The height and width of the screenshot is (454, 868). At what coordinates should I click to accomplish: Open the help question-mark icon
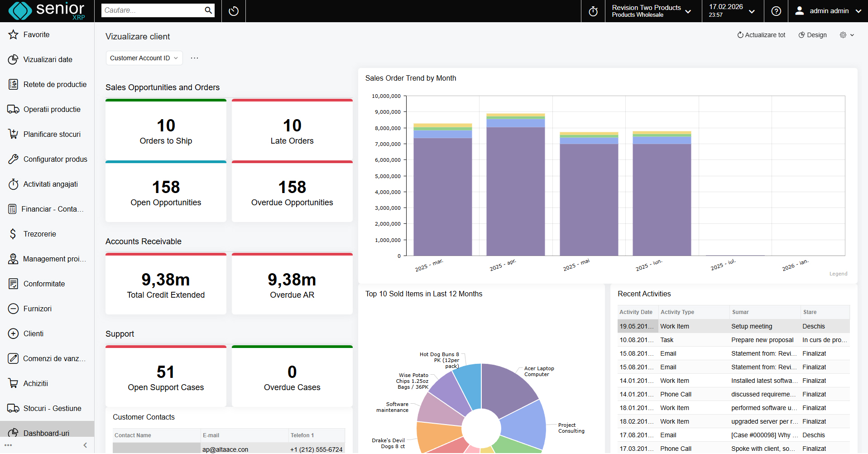(x=776, y=11)
